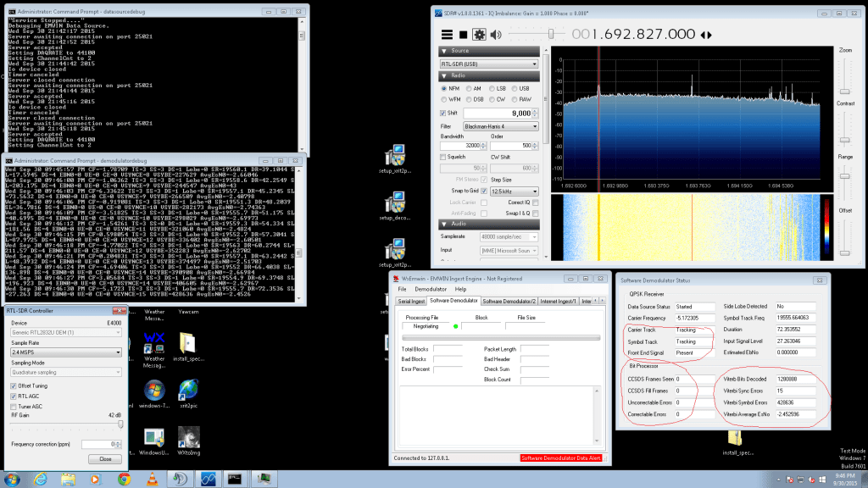Stop SDR# radio with the square button
Image resolution: width=868 pixels, height=488 pixels.
click(464, 35)
